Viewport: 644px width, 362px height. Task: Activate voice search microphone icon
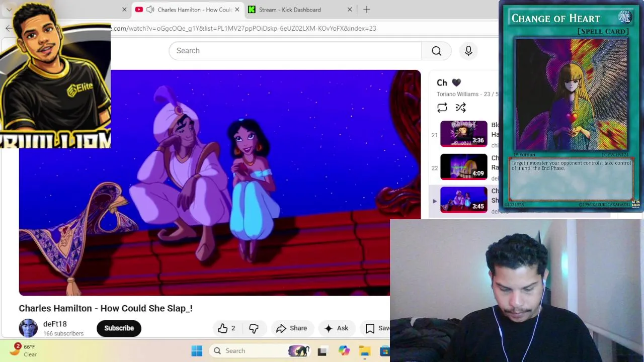click(468, 51)
